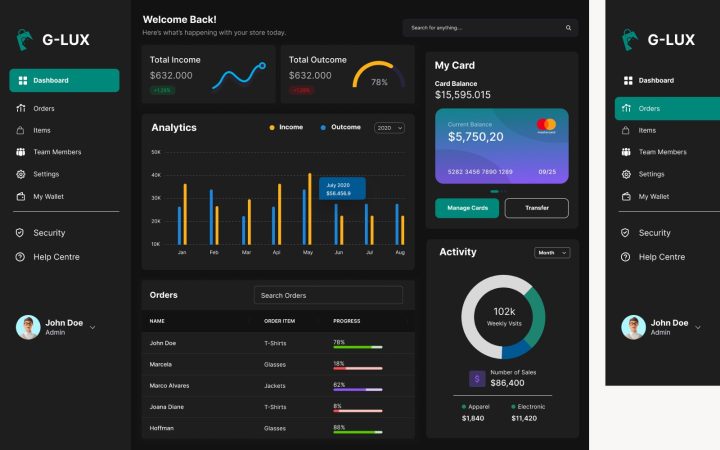Expand John Doe chevron in right panel
Image resolution: width=720 pixels, height=450 pixels.
coord(698,327)
